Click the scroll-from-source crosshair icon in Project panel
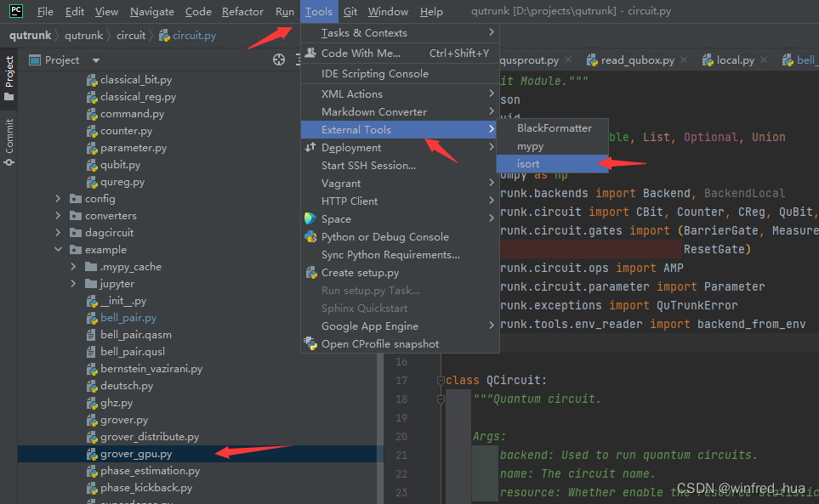819x504 pixels. coord(278,59)
